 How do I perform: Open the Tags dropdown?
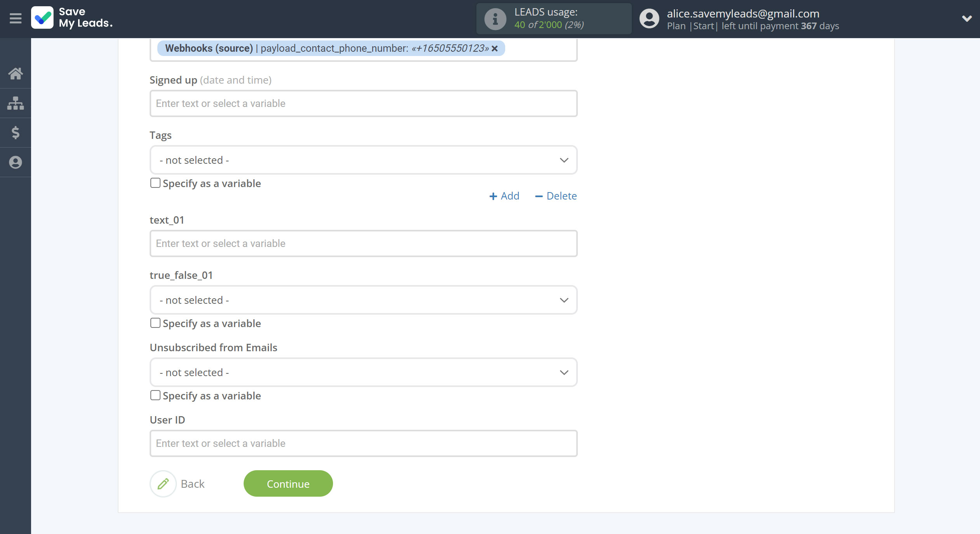(x=363, y=160)
